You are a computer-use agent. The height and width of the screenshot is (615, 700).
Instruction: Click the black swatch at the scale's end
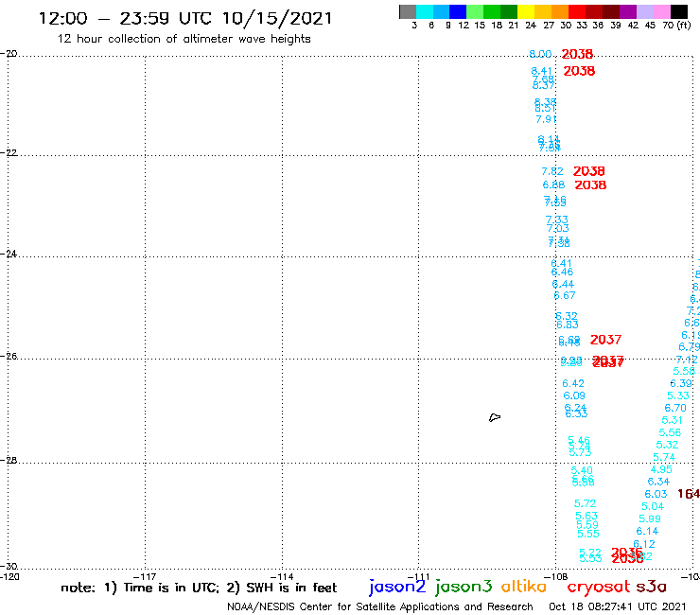click(x=679, y=11)
